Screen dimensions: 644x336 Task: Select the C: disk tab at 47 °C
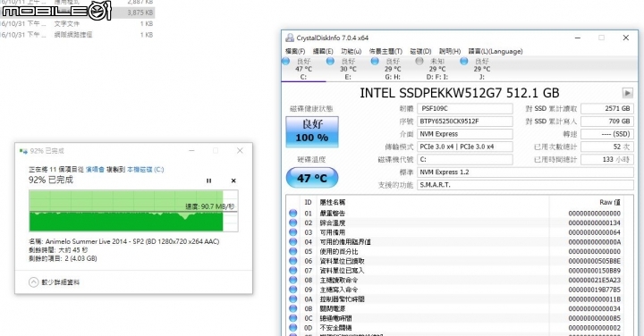pos(303,69)
